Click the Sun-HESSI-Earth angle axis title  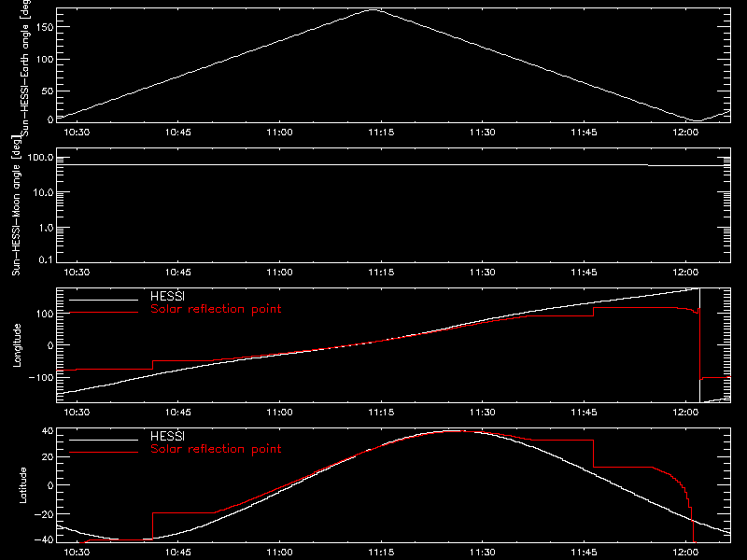[x=26, y=67]
